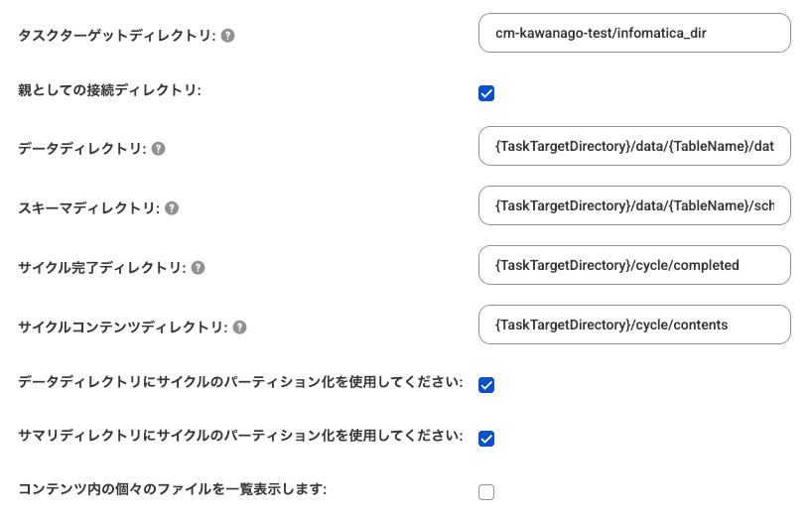Click the cm-kawanago-test/infomatica_dir text field

[x=634, y=33]
